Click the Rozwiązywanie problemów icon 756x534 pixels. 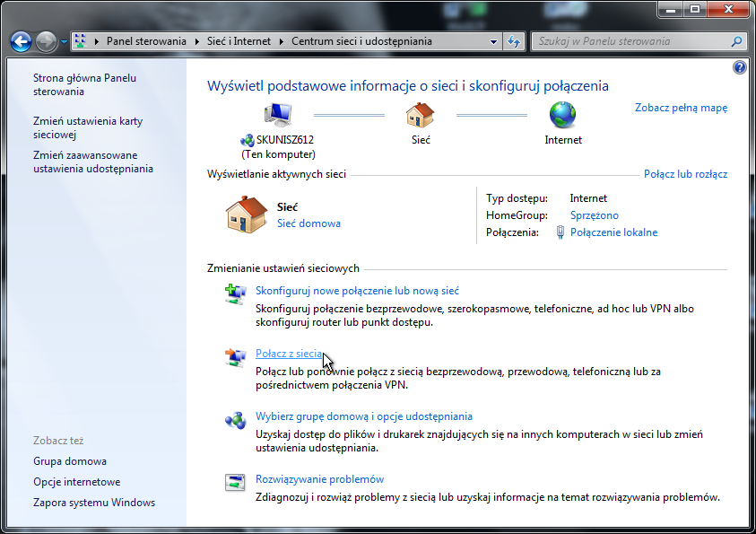tap(234, 483)
